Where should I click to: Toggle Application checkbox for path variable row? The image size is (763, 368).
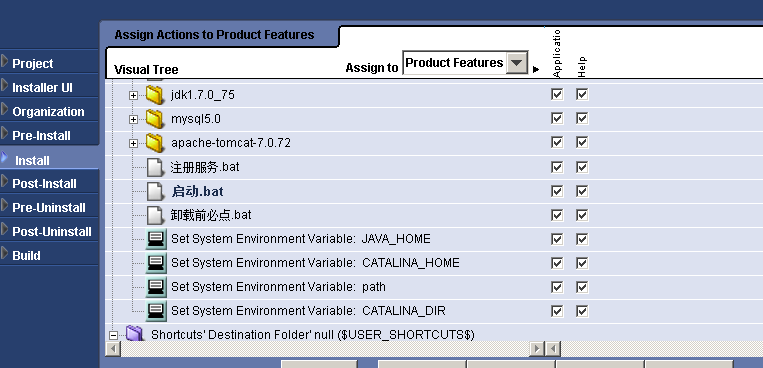(x=557, y=287)
